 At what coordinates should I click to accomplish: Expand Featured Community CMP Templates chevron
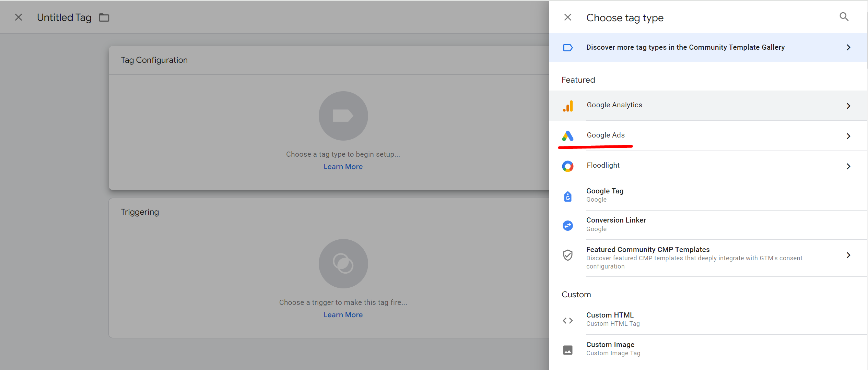click(x=848, y=255)
